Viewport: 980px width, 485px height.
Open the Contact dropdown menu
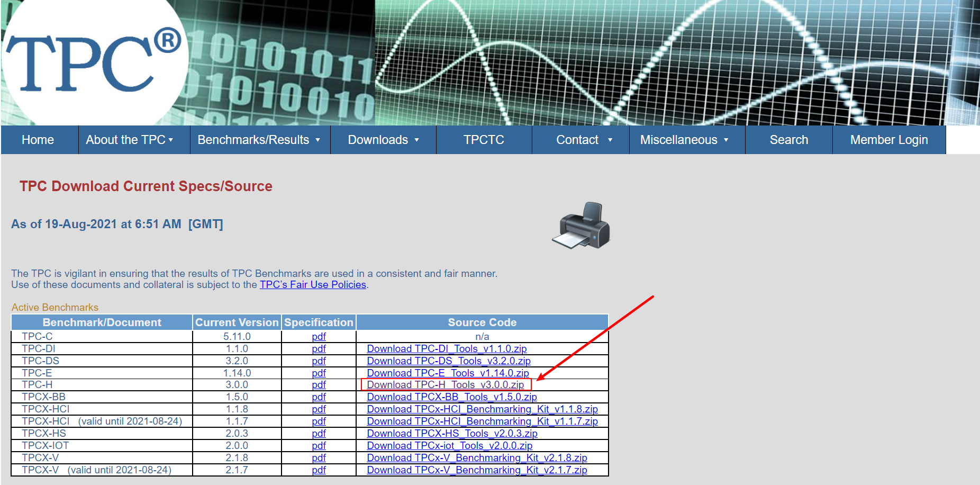[584, 140]
